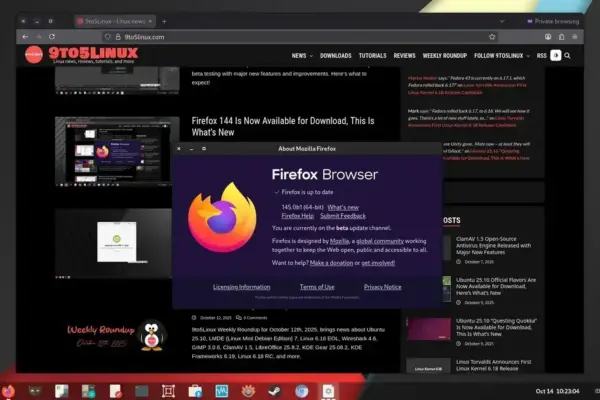The width and height of the screenshot is (600, 400).
Task: Open the REVIEWS menu item
Action: [404, 56]
